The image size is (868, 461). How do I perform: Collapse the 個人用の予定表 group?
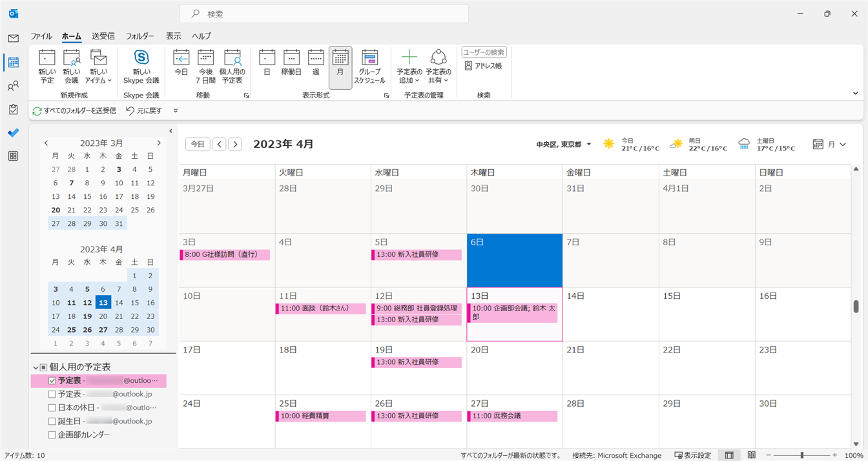pyautogui.click(x=36, y=367)
